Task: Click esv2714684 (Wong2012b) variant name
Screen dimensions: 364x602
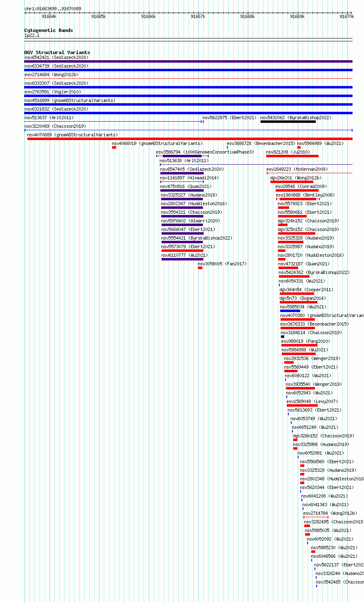Action: [x=52, y=75]
